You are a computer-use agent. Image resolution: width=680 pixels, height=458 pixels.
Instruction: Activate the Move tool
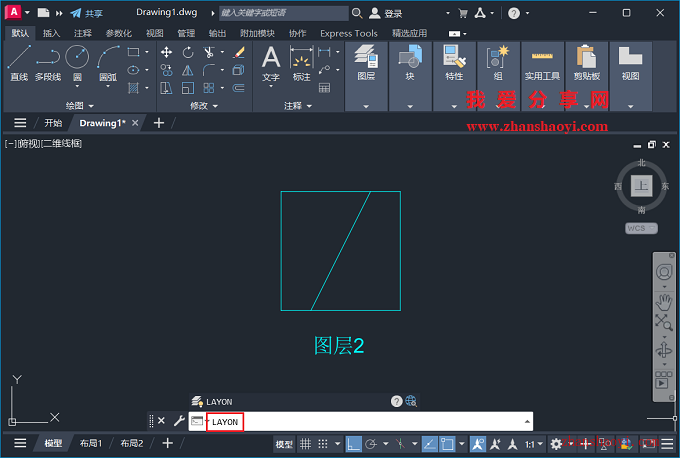coord(166,52)
